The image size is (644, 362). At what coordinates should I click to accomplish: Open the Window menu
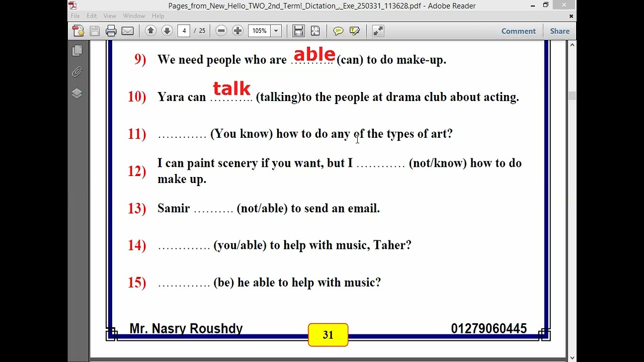point(134,16)
